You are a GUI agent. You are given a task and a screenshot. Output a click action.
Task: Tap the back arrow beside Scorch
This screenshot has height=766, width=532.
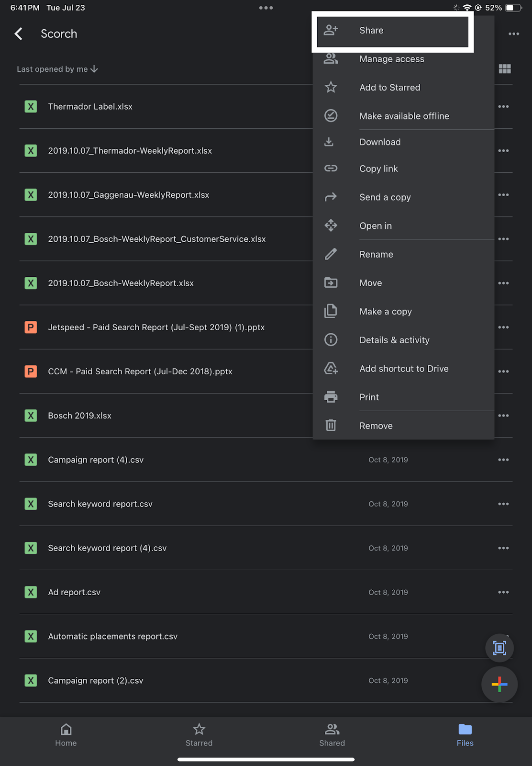[x=19, y=34]
